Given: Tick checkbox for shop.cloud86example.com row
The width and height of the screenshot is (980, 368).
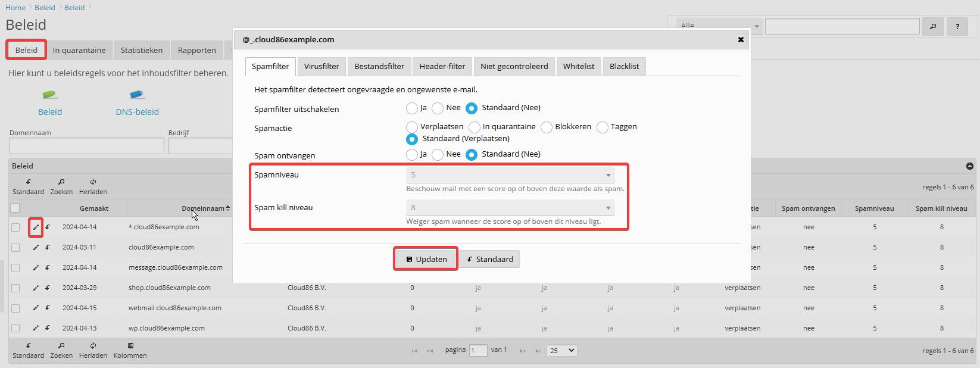Looking at the screenshot, I should pos(15,288).
